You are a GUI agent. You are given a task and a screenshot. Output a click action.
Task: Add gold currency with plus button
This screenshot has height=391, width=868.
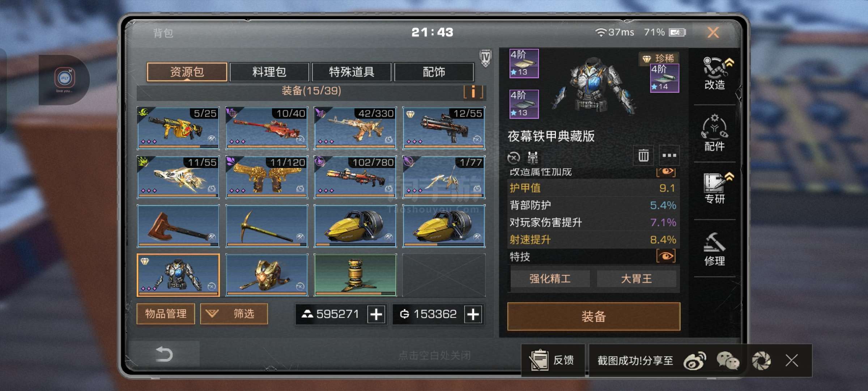tap(473, 314)
